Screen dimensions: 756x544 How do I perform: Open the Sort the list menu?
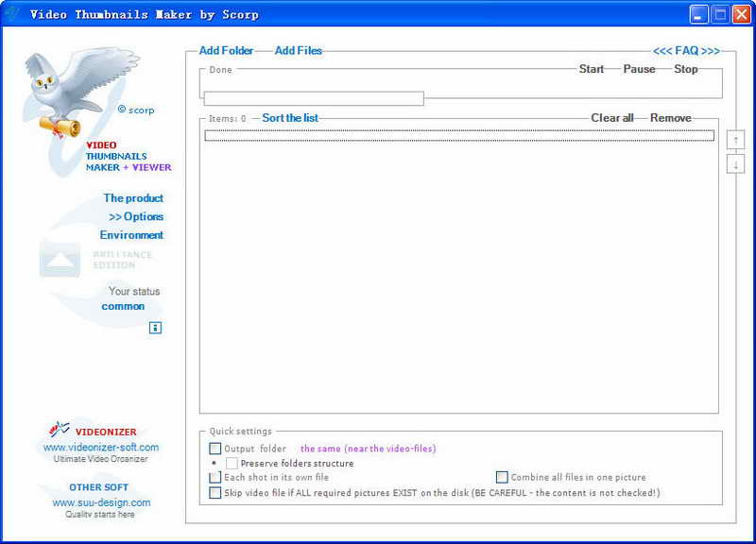click(290, 118)
